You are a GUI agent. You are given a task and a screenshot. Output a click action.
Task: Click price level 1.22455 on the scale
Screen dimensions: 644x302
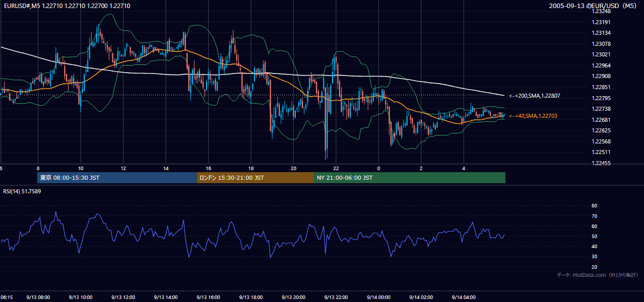point(602,163)
